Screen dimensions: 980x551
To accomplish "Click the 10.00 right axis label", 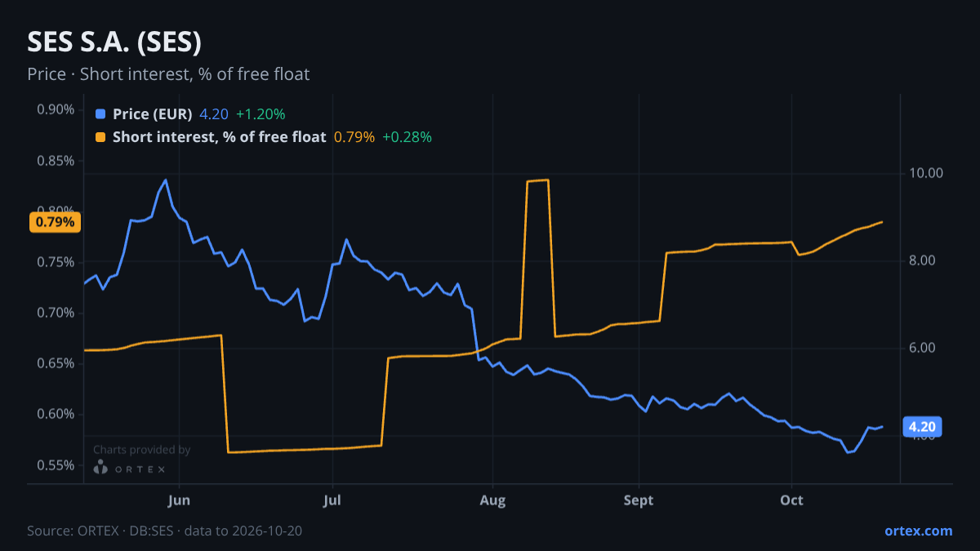I will pyautogui.click(x=925, y=173).
